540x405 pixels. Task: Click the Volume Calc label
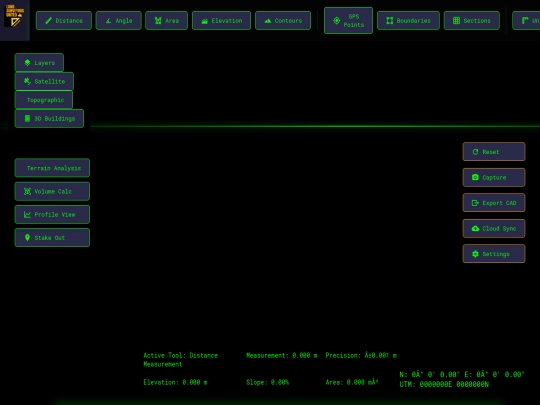pos(53,191)
